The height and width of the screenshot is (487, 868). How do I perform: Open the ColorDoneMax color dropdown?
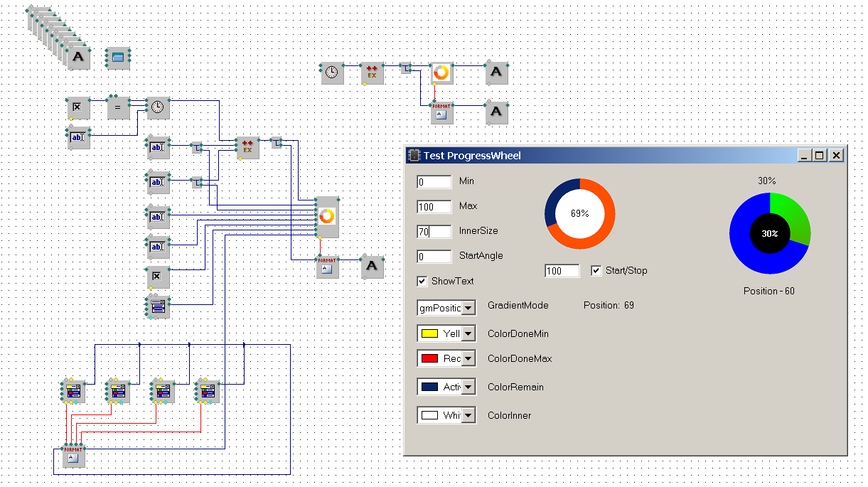coord(468,359)
